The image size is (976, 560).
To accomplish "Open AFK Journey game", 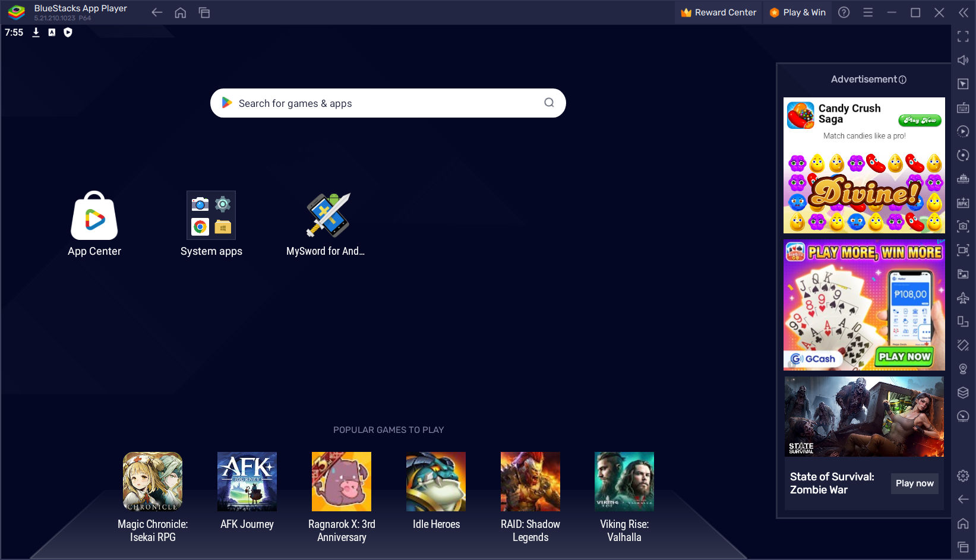I will 247,492.
